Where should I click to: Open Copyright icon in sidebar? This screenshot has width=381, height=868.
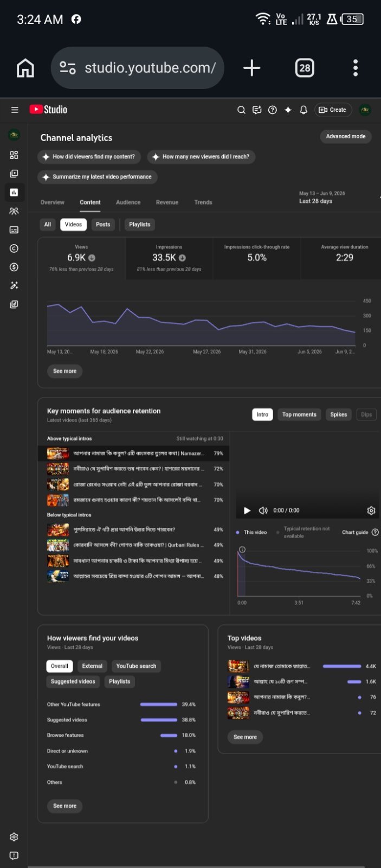click(x=14, y=248)
